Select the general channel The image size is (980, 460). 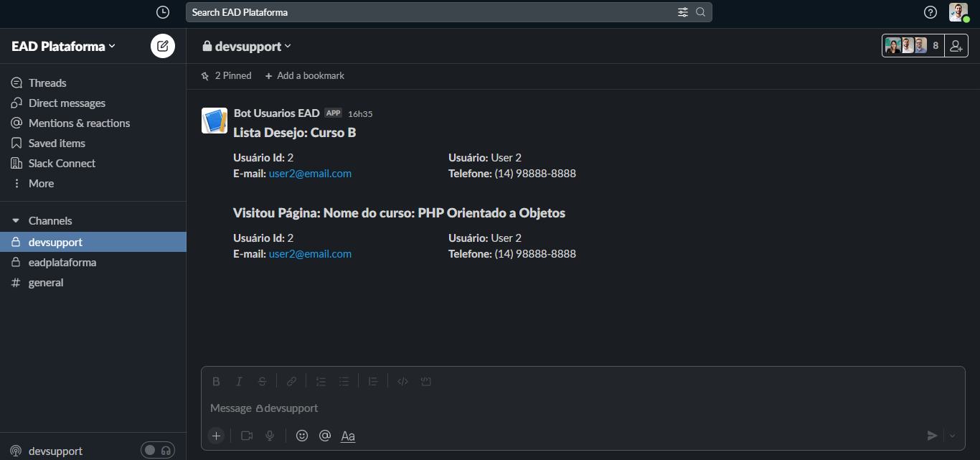point(93,283)
